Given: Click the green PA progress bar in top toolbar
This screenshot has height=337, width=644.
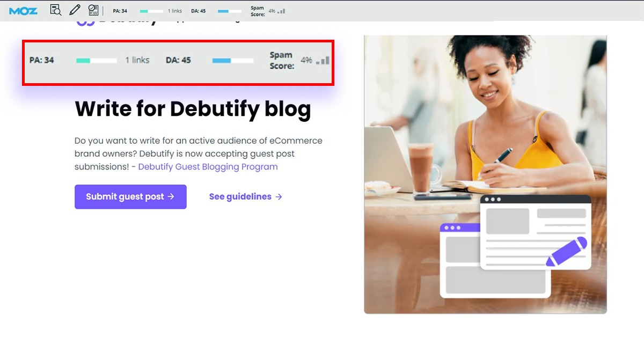Looking at the screenshot, I should 151,11.
